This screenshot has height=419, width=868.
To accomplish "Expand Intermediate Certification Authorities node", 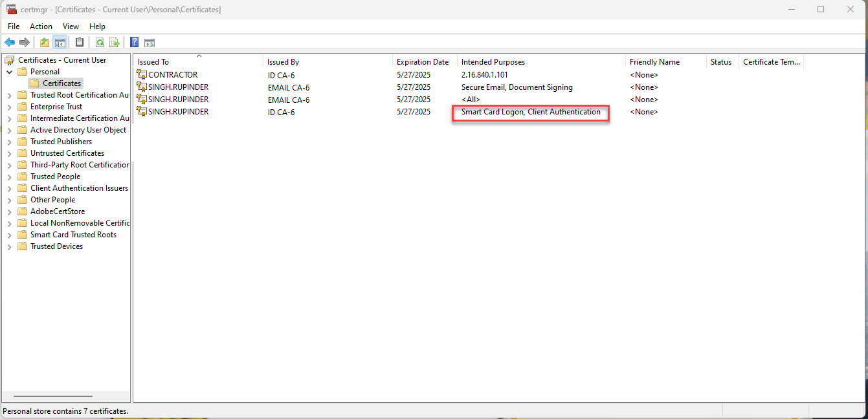I will pyautogui.click(x=10, y=118).
